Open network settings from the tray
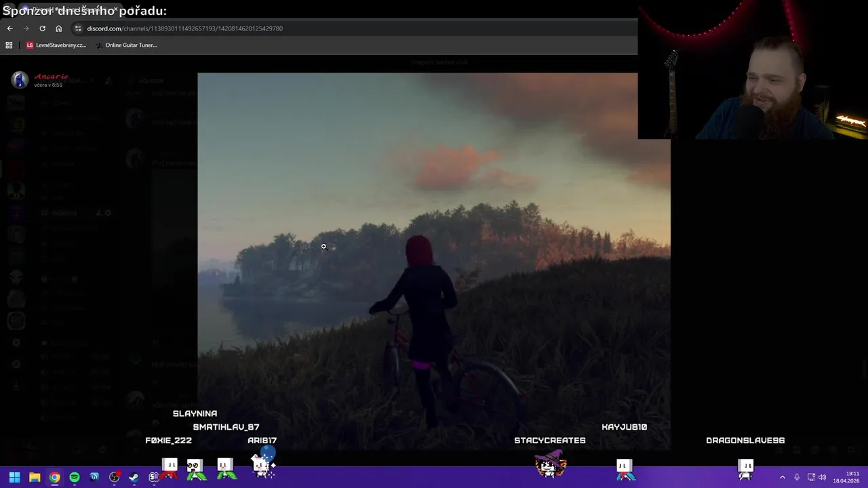 (811, 477)
